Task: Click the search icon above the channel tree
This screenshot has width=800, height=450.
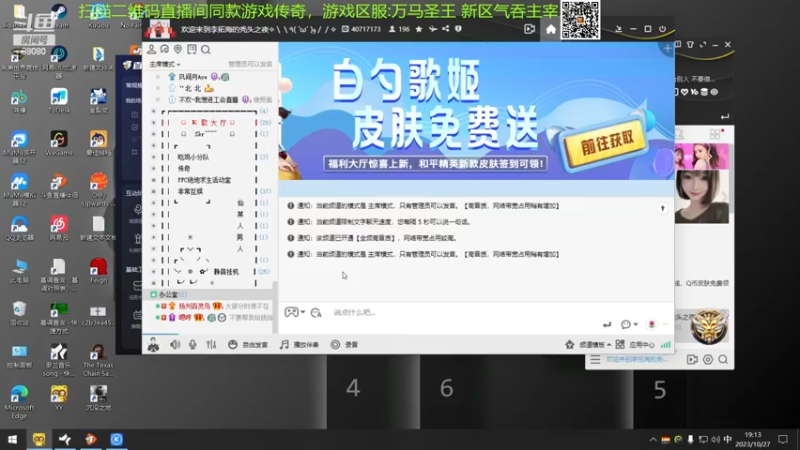Action: click(x=206, y=49)
